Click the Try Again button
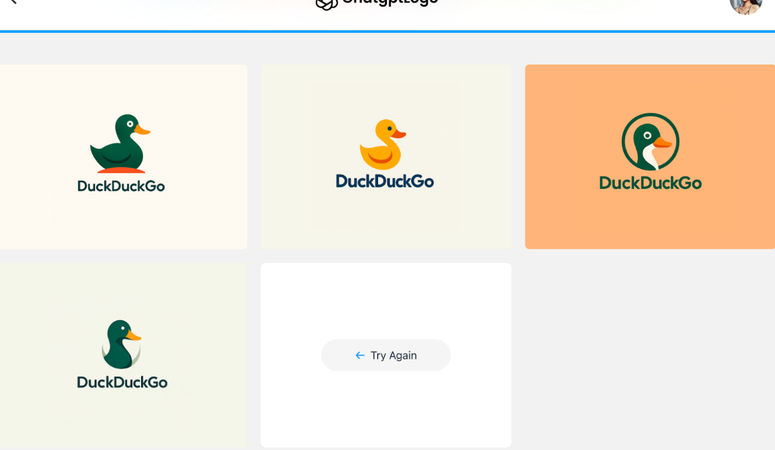 point(386,355)
